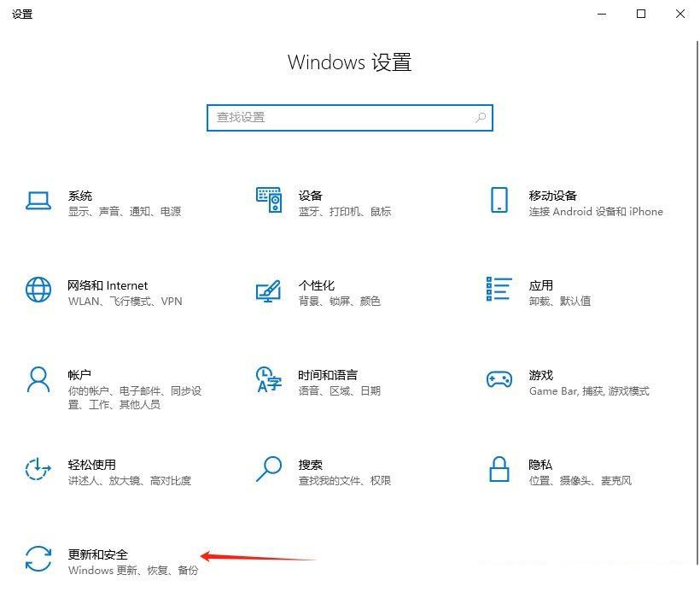Go to 设备 settings title
This screenshot has width=700, height=604.
(310, 196)
